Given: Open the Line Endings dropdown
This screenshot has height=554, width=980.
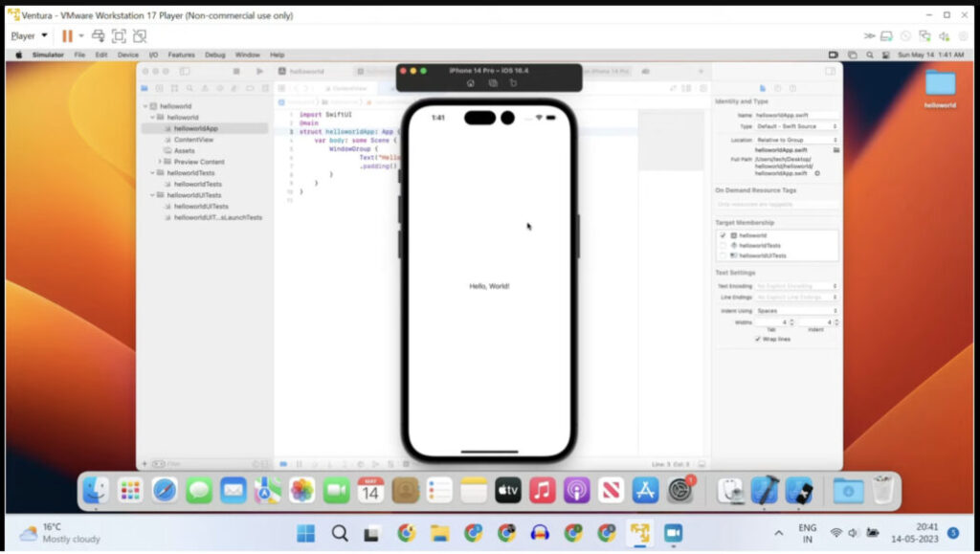Looking at the screenshot, I should [x=797, y=298].
